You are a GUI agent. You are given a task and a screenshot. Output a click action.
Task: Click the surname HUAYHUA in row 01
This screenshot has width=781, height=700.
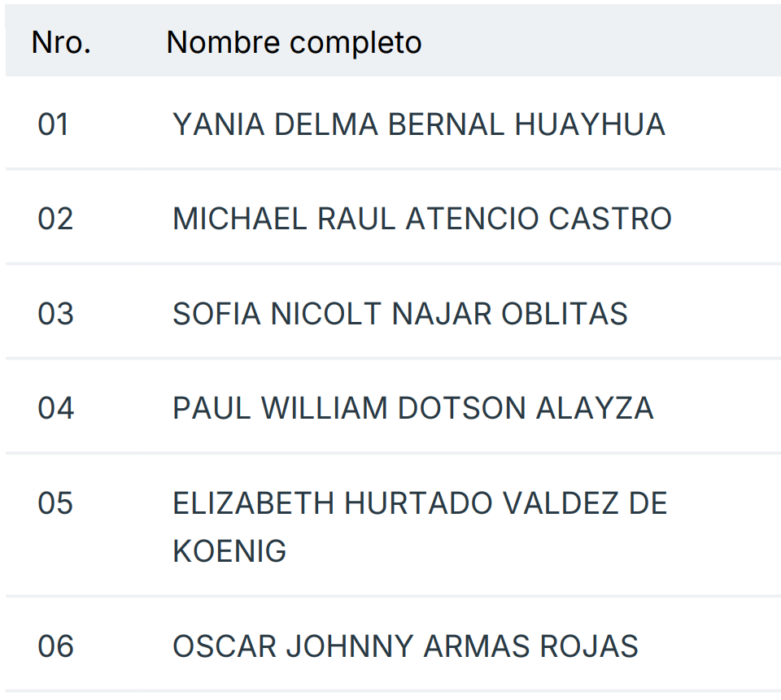(x=590, y=124)
